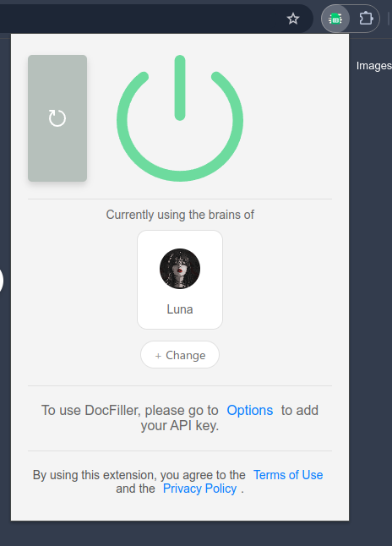392x546 pixels.
Task: Open the Terms of Use link
Action: pos(288,475)
